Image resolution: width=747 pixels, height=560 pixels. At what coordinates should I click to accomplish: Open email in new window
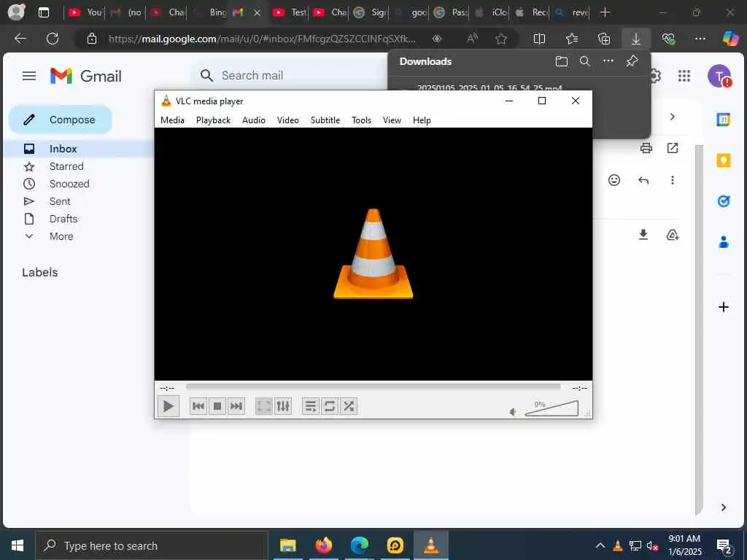tap(673, 148)
